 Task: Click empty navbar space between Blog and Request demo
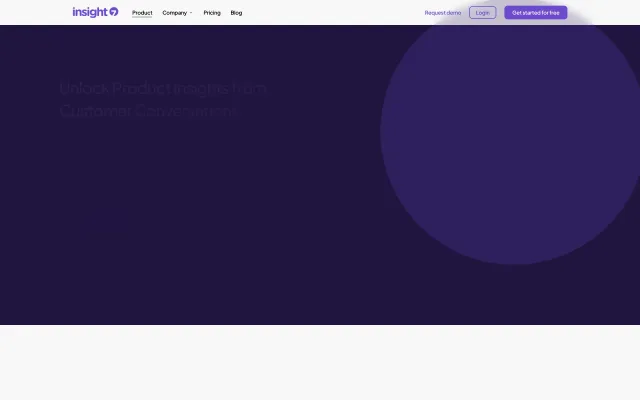(x=330, y=13)
